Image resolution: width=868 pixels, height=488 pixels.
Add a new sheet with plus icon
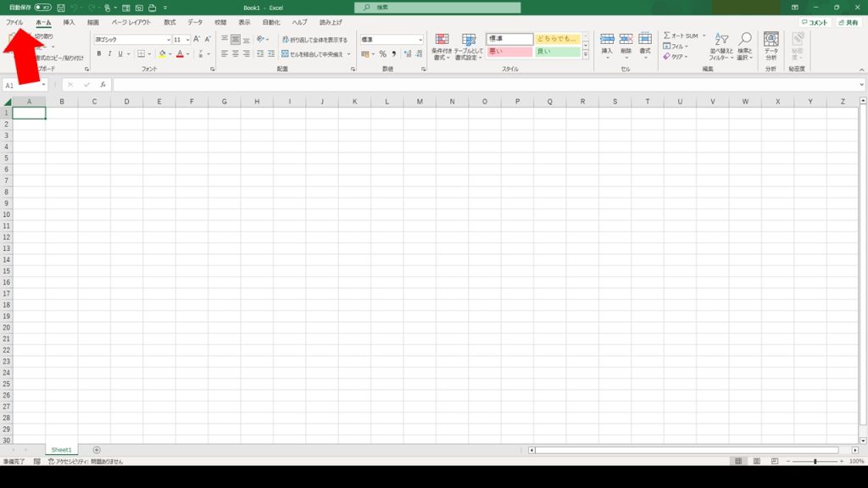(97, 450)
